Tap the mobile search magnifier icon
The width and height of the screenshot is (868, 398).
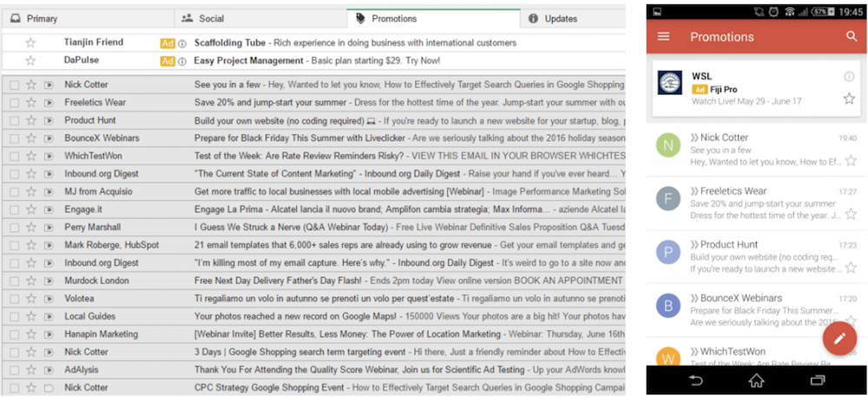852,36
